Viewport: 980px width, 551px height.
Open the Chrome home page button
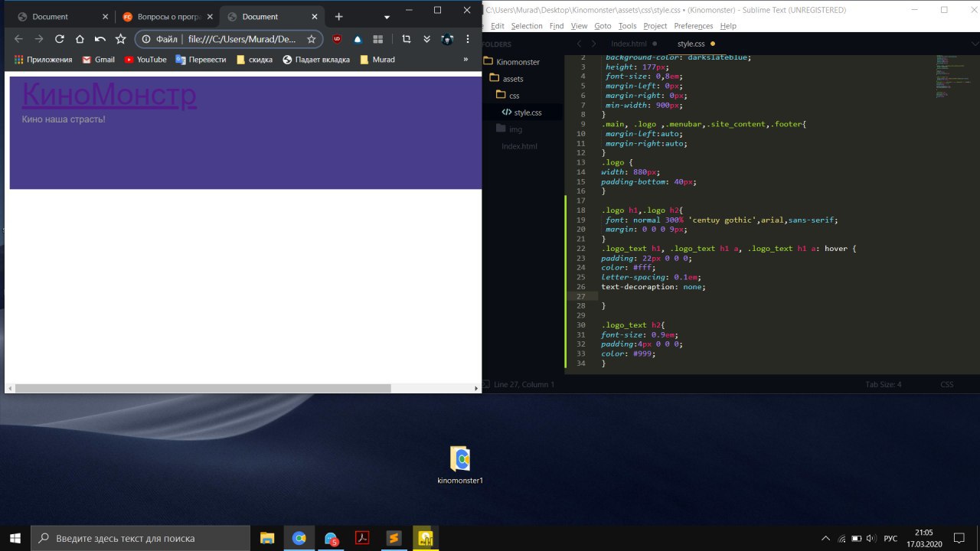[x=80, y=39]
